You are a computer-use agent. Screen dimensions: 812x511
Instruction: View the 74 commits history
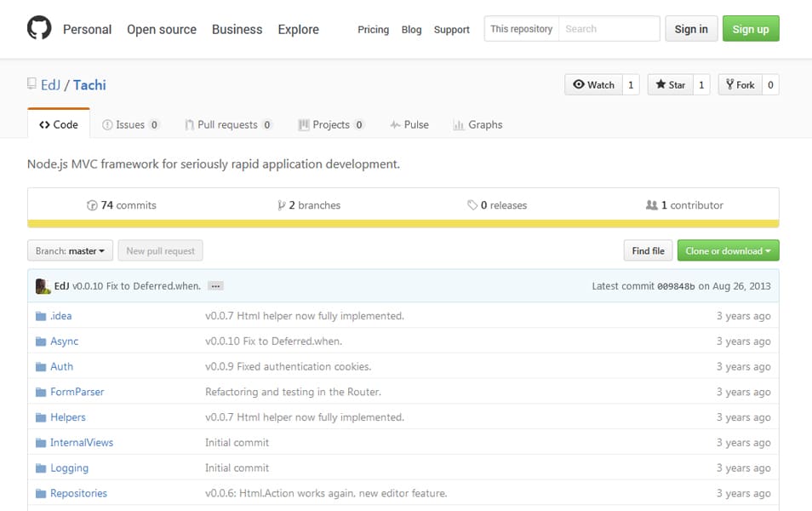click(122, 205)
